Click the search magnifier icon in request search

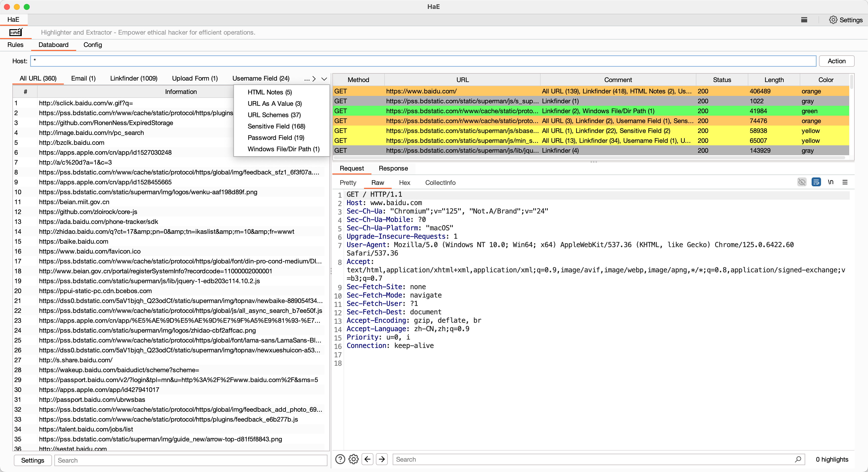click(798, 459)
